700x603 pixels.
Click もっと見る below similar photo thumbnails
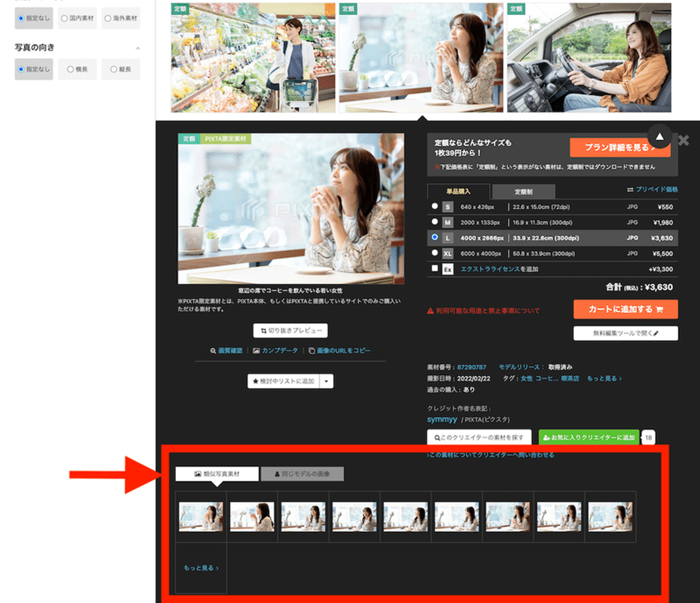pyautogui.click(x=201, y=568)
